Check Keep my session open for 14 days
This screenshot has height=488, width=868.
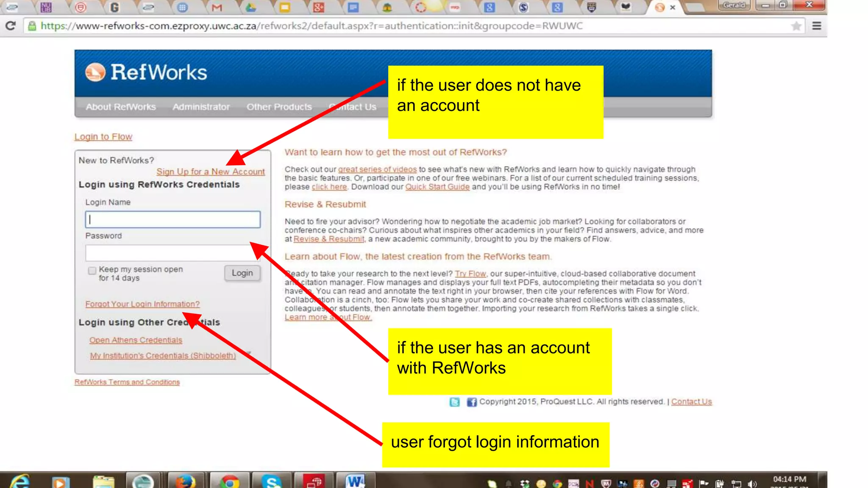tap(92, 271)
